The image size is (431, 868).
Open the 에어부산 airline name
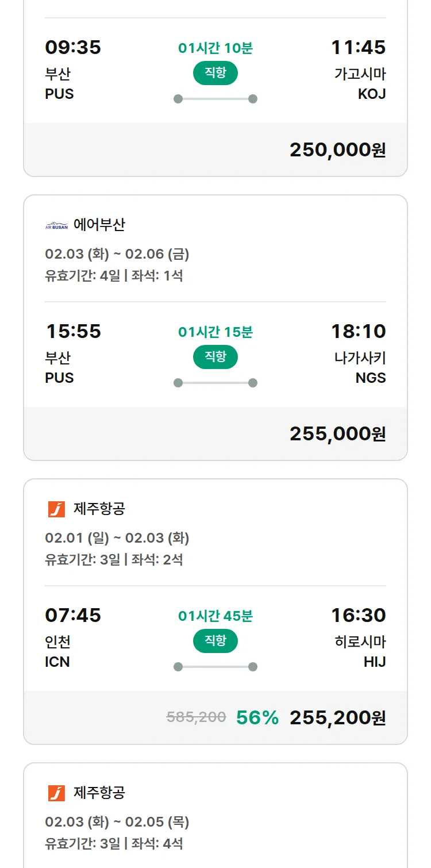(x=99, y=225)
